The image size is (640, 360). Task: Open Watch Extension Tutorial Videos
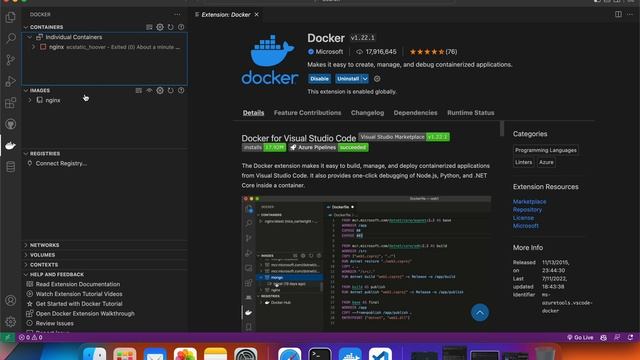[79, 294]
